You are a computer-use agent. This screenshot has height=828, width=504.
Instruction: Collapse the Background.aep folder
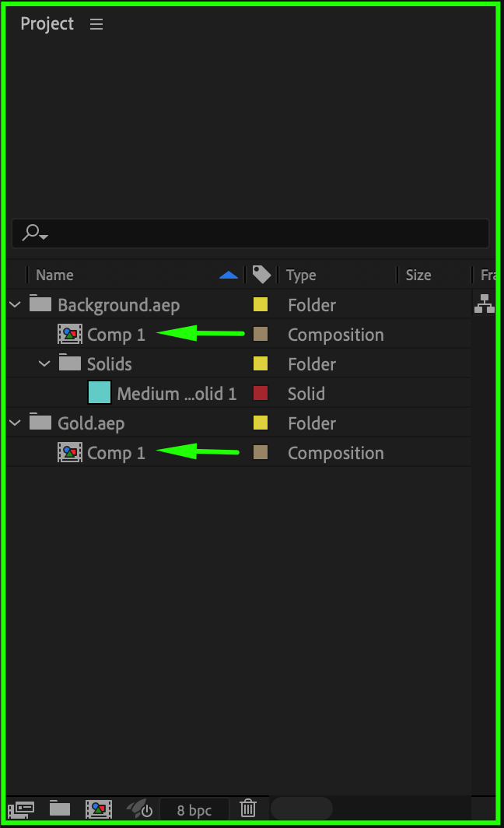pos(16,305)
